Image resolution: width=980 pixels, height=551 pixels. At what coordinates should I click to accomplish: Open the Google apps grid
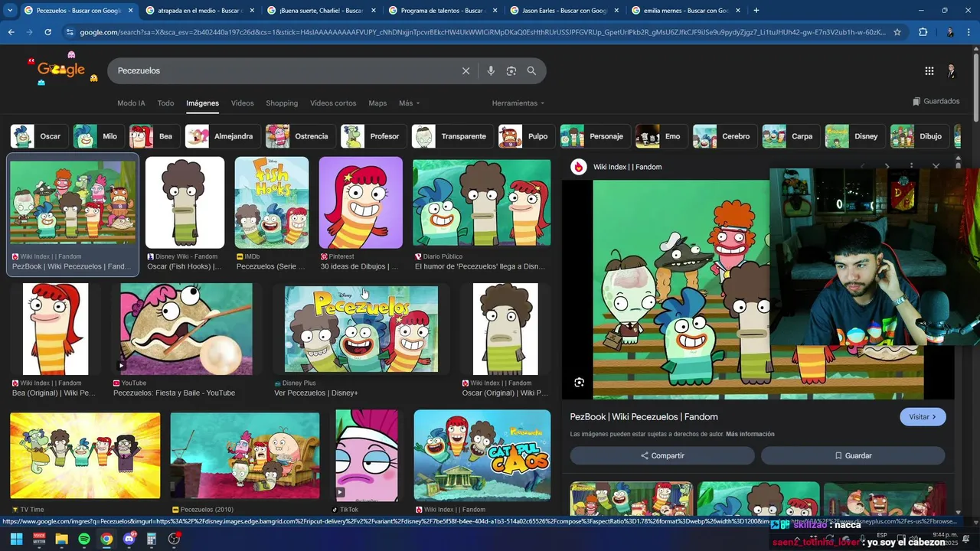[929, 70]
